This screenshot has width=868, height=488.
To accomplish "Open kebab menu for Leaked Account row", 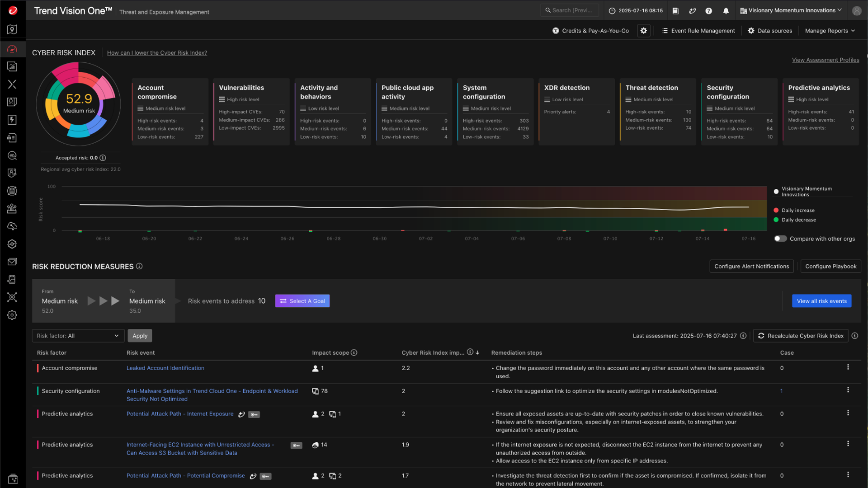I will click(x=848, y=367).
